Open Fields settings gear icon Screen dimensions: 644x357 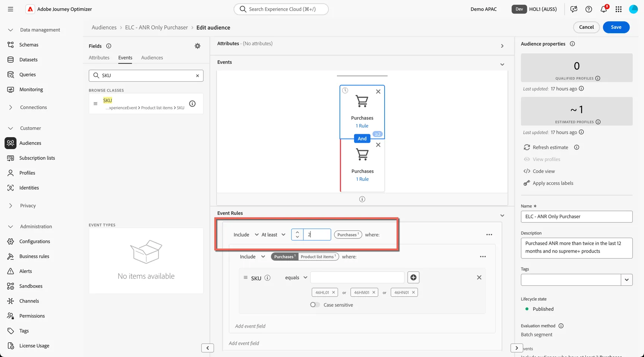click(x=198, y=46)
